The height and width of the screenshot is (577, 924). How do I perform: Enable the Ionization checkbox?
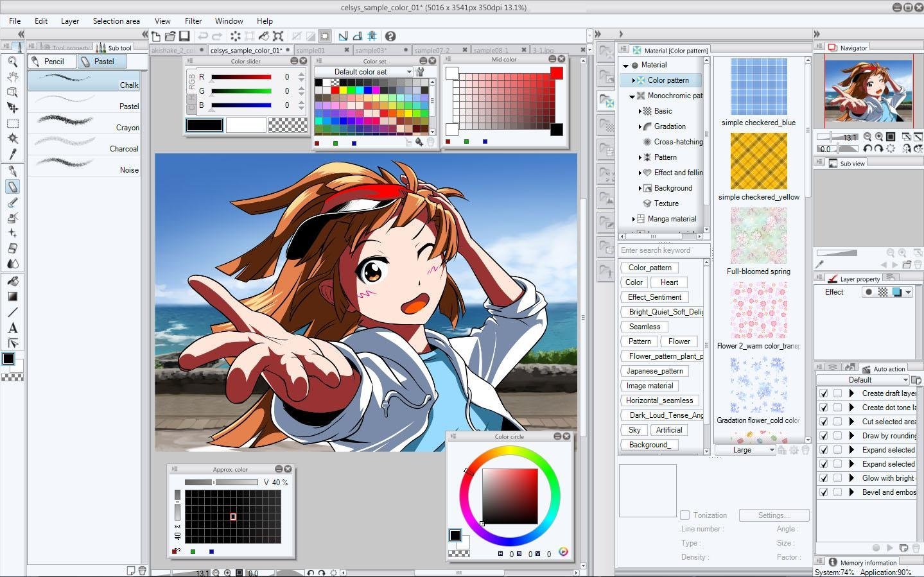coord(684,515)
